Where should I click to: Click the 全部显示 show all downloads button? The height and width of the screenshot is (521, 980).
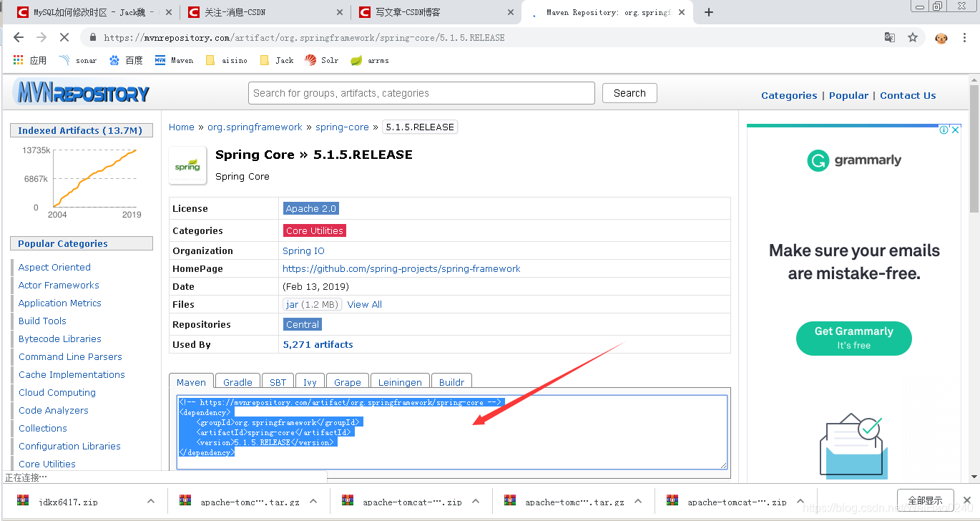[925, 500]
